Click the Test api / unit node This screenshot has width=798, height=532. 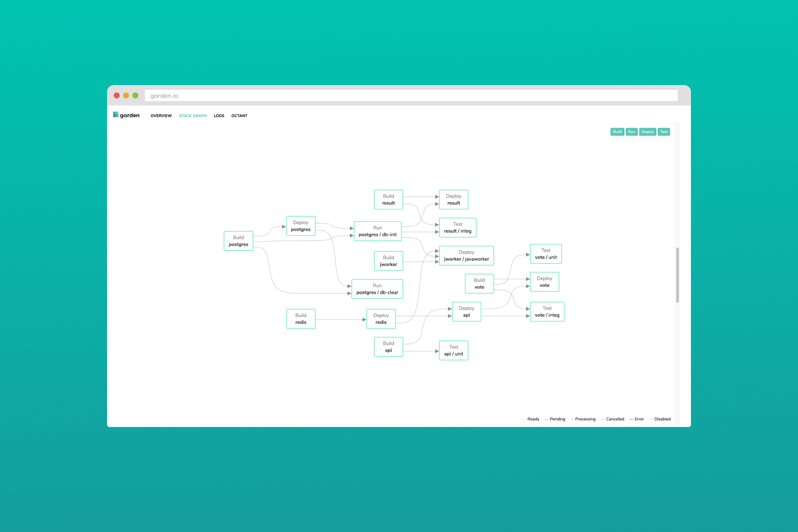453,350
